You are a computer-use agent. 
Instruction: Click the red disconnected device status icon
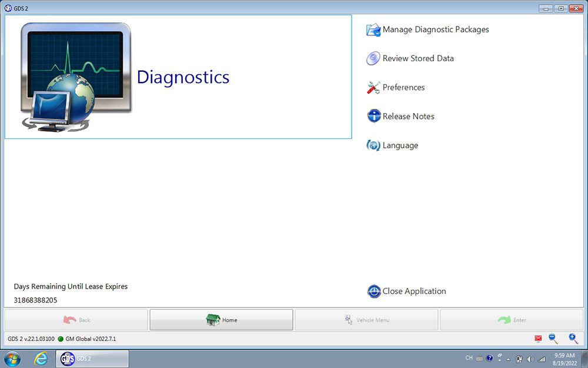[538, 339]
